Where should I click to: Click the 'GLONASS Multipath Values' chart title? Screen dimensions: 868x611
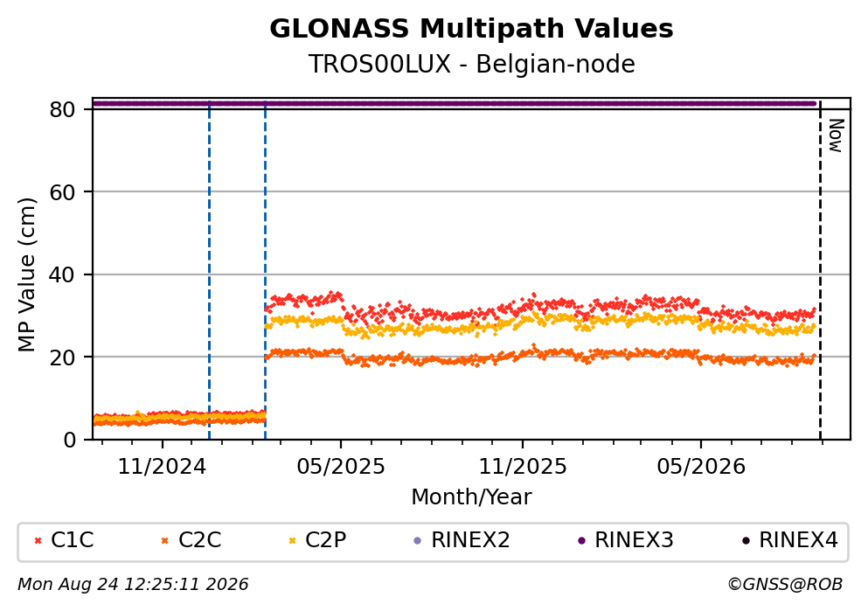pos(471,29)
